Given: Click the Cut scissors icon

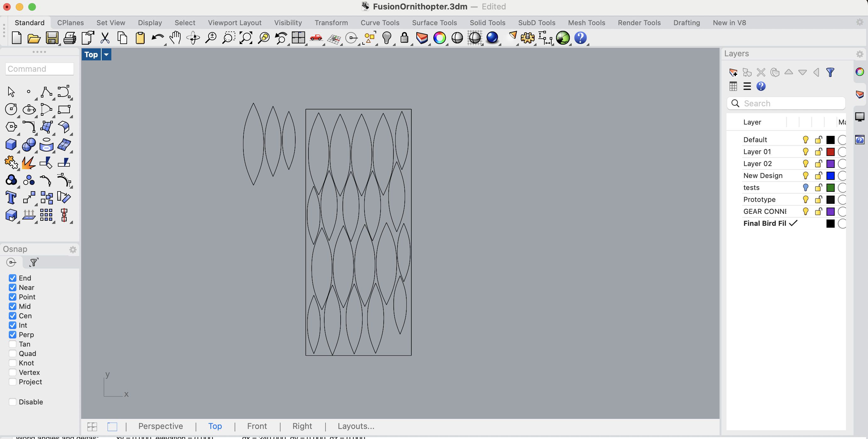Looking at the screenshot, I should click(x=105, y=38).
